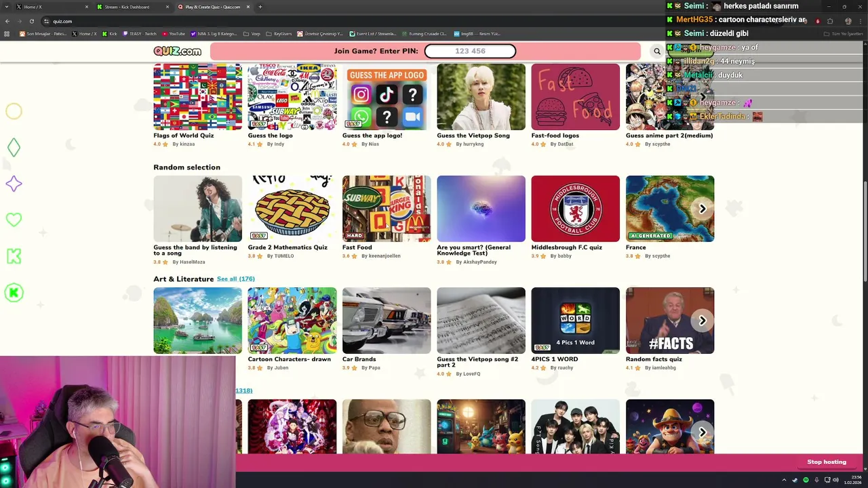Viewport: 868px width, 488px height.
Task: Click the page vertical scrollbar
Action: [865, 230]
